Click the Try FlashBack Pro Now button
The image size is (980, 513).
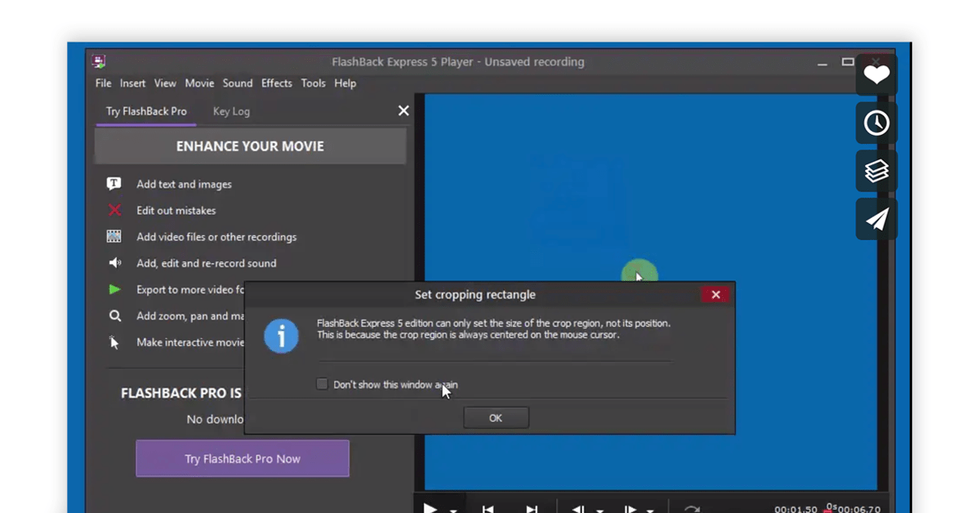click(x=243, y=458)
